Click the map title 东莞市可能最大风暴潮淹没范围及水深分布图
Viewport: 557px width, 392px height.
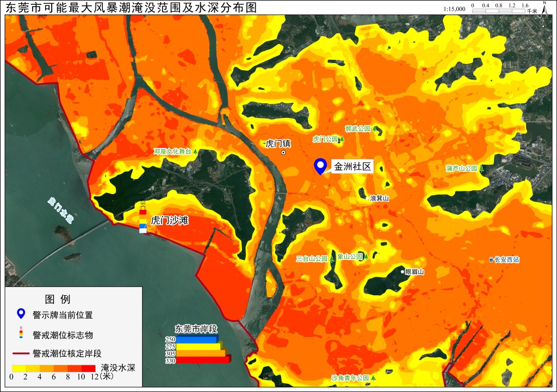[131, 8]
